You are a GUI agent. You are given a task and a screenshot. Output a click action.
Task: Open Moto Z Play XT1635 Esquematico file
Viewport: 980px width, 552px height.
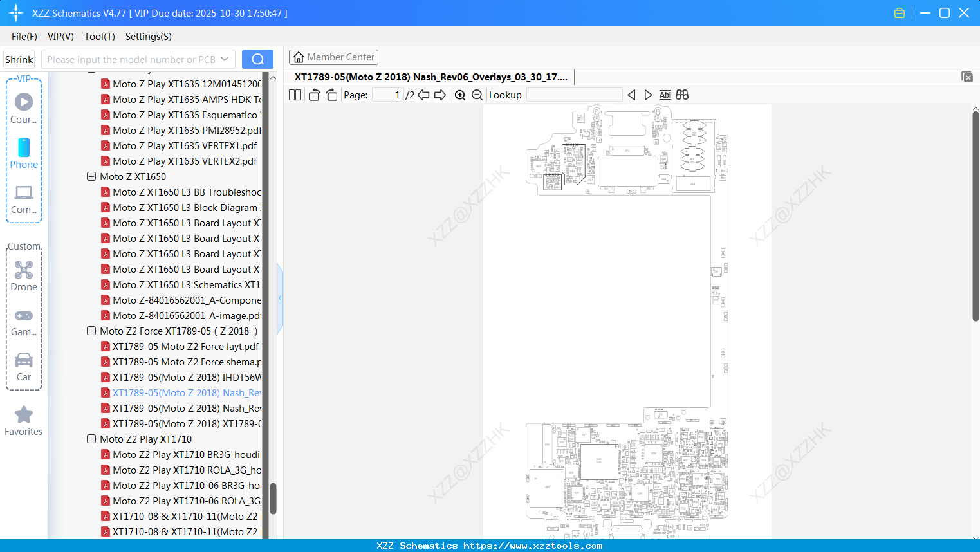[187, 115]
